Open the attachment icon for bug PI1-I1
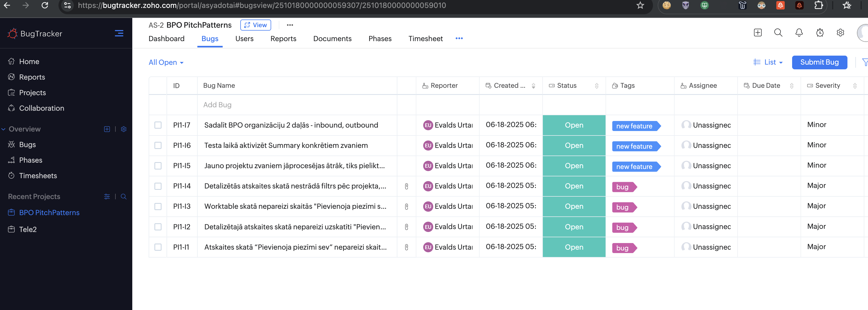The height and width of the screenshot is (310, 868). [x=406, y=247]
